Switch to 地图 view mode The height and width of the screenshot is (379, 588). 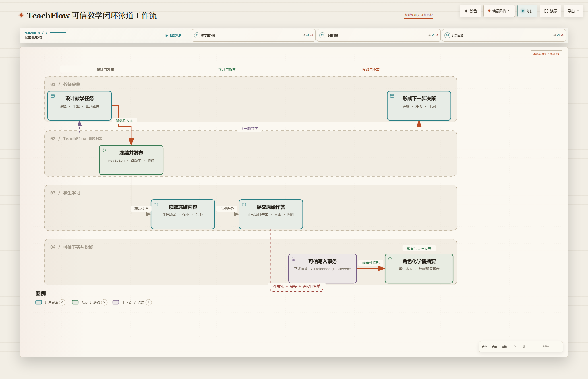[x=494, y=347]
